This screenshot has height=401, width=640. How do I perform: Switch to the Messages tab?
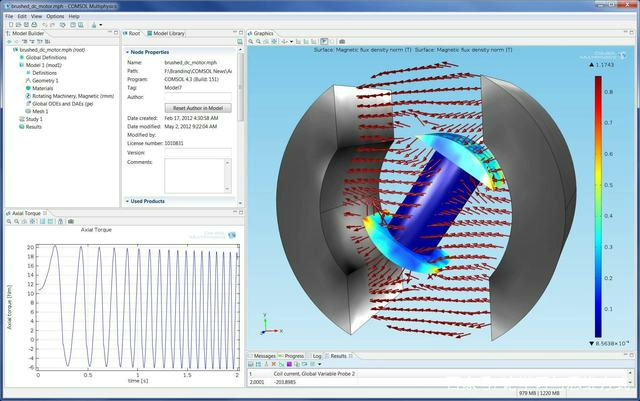262,356
